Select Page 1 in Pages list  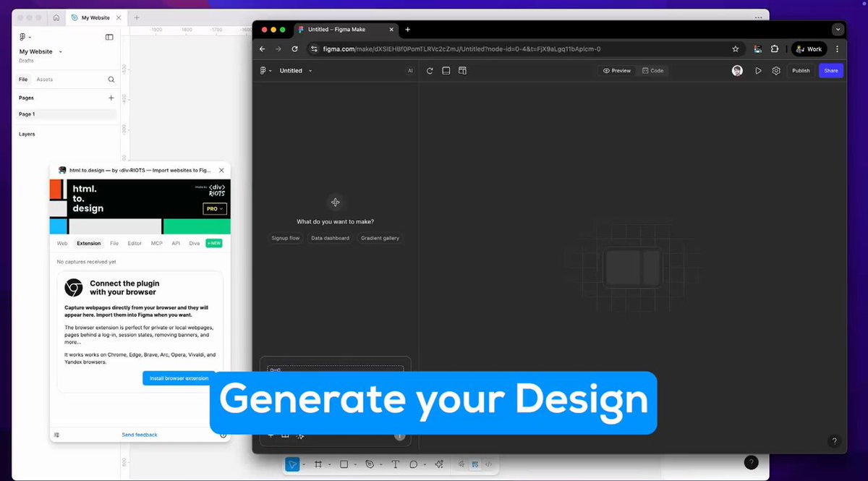tap(66, 114)
